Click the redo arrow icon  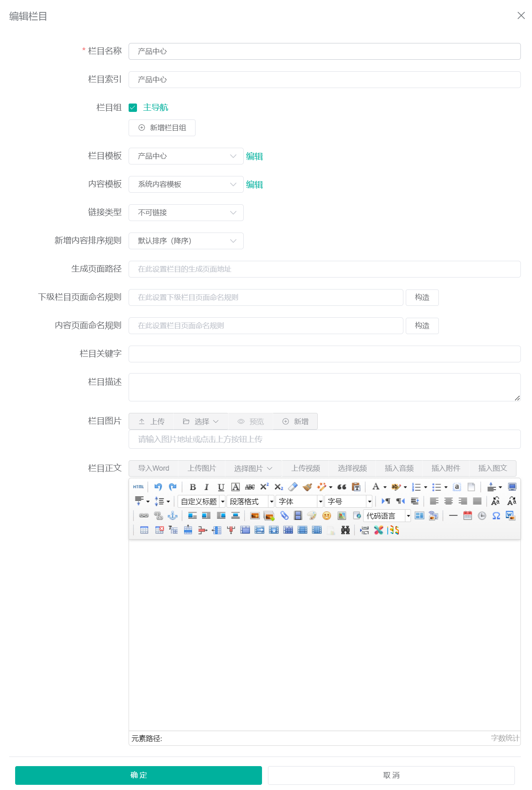tap(172, 487)
